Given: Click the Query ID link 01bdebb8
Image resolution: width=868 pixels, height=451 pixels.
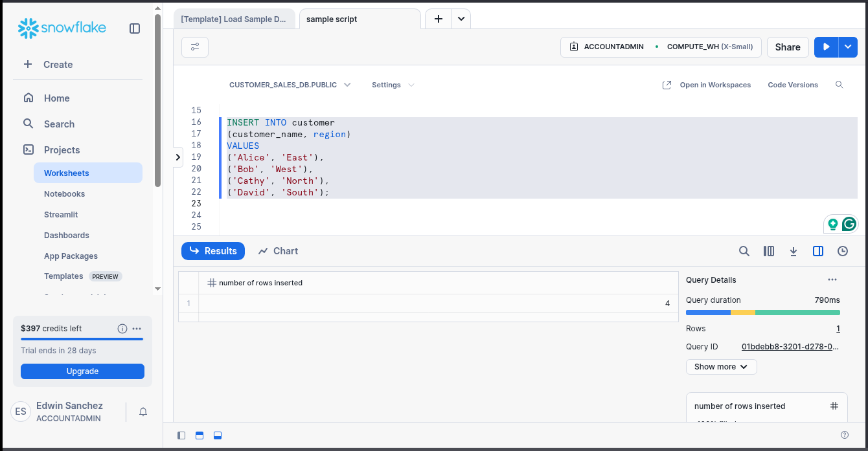Looking at the screenshot, I should pyautogui.click(x=790, y=347).
